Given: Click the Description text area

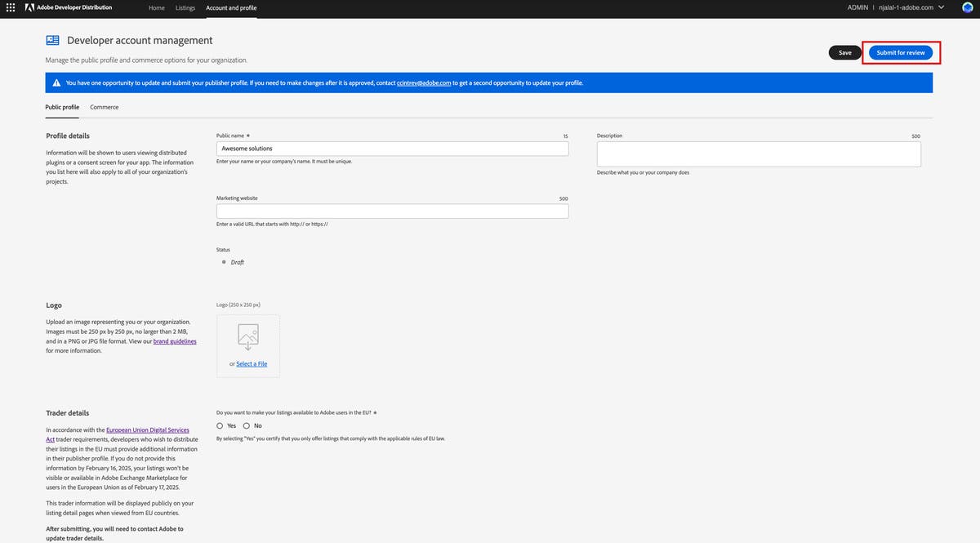Looking at the screenshot, I should (x=759, y=154).
